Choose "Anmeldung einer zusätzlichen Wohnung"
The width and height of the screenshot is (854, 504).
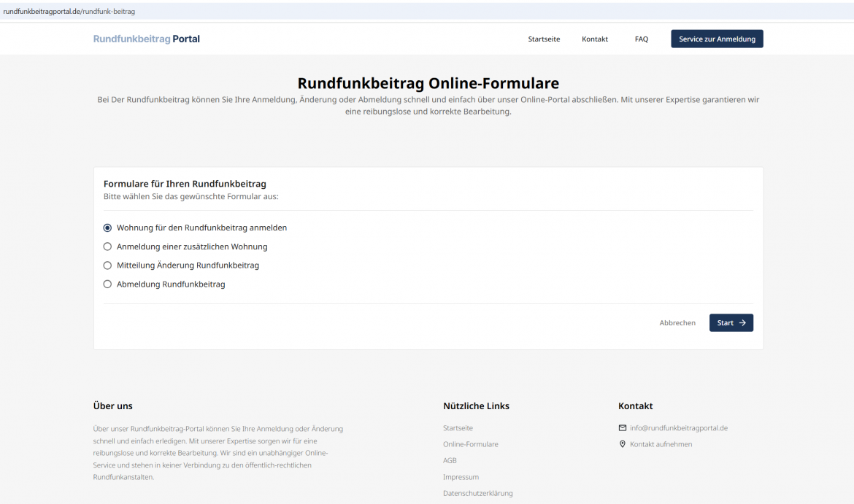pyautogui.click(x=107, y=246)
